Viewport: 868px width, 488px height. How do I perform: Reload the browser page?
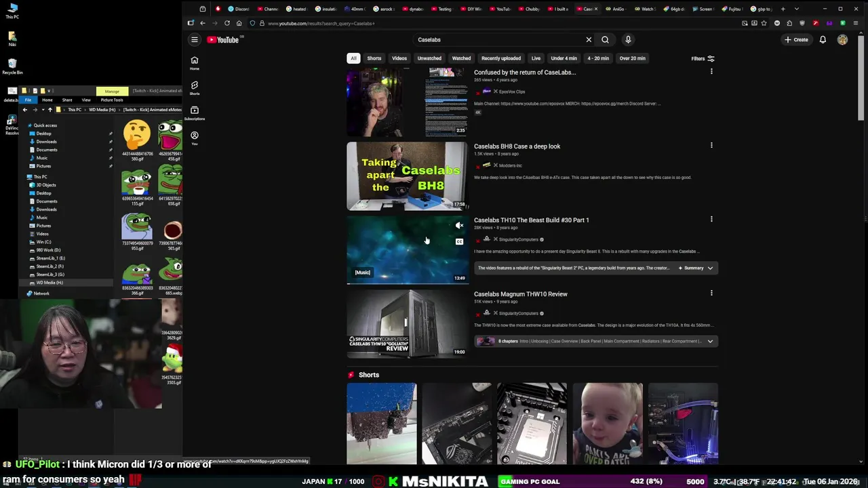coord(226,23)
